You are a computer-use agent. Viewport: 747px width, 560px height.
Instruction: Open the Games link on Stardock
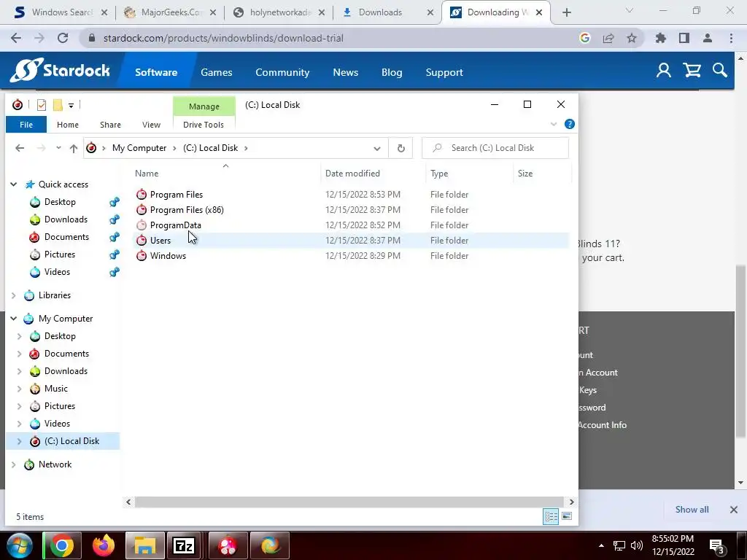[x=216, y=72]
